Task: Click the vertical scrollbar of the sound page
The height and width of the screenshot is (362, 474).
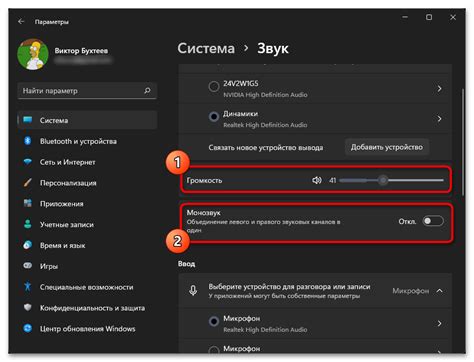Action: click(463, 142)
